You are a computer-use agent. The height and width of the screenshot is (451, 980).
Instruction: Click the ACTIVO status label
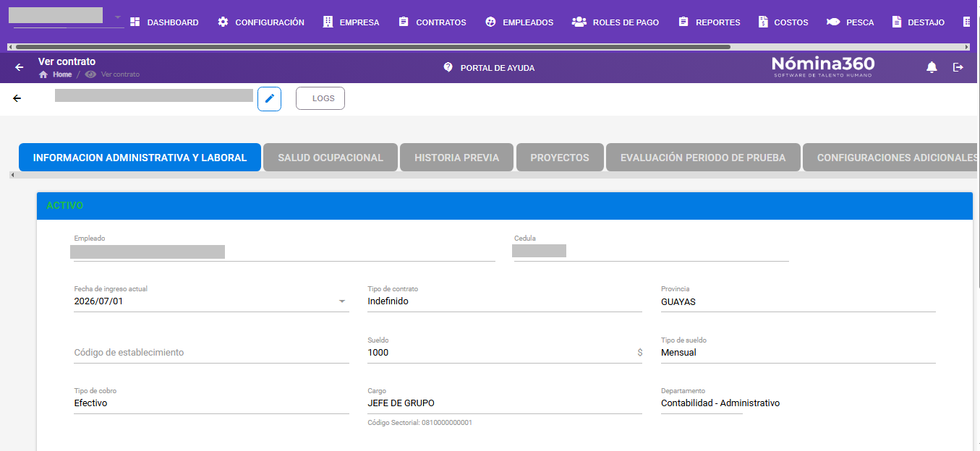click(x=65, y=206)
